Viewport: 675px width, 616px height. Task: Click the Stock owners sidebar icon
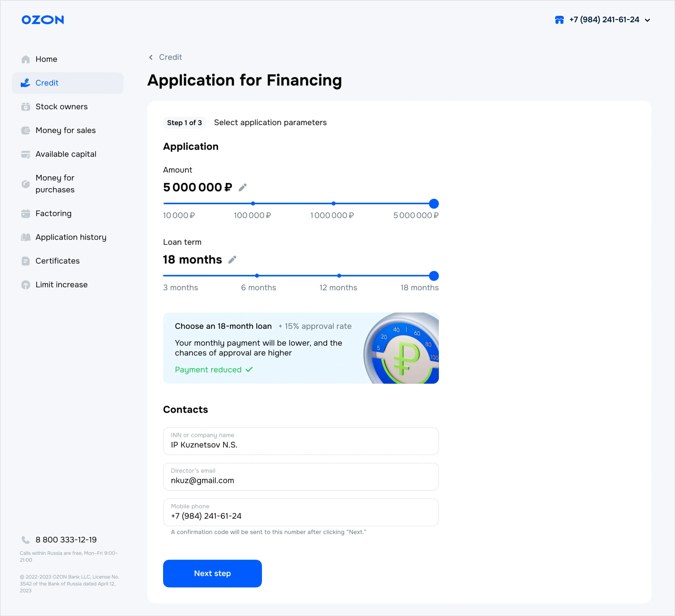pos(26,107)
